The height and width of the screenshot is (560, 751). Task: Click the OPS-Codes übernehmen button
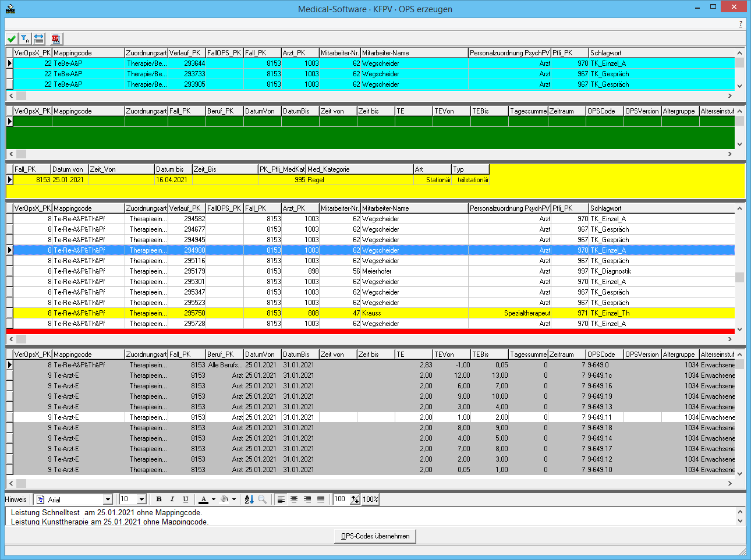375,536
